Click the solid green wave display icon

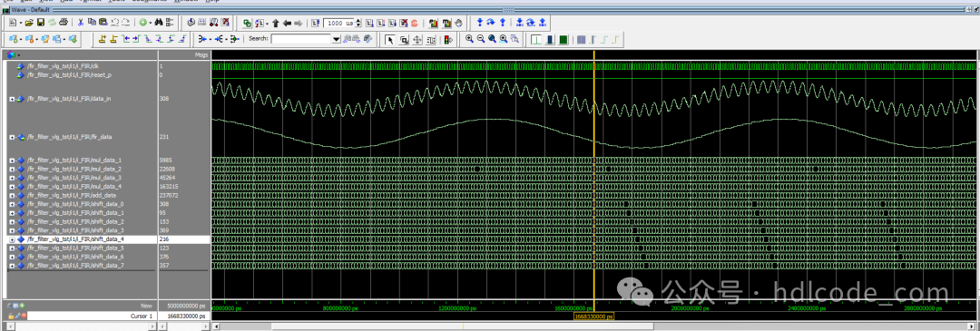coord(563,39)
